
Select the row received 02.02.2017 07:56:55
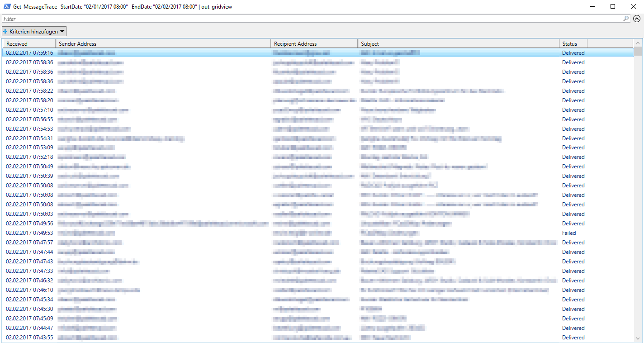point(318,119)
